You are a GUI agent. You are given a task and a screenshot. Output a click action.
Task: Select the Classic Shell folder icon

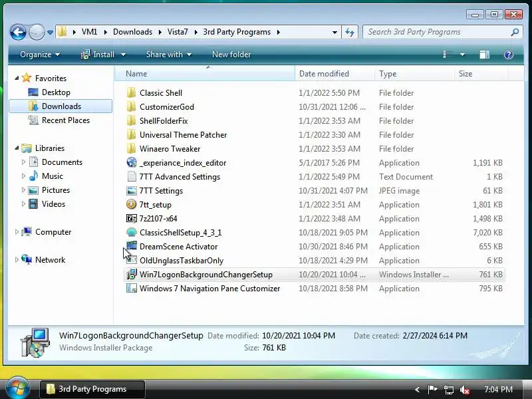(131, 93)
